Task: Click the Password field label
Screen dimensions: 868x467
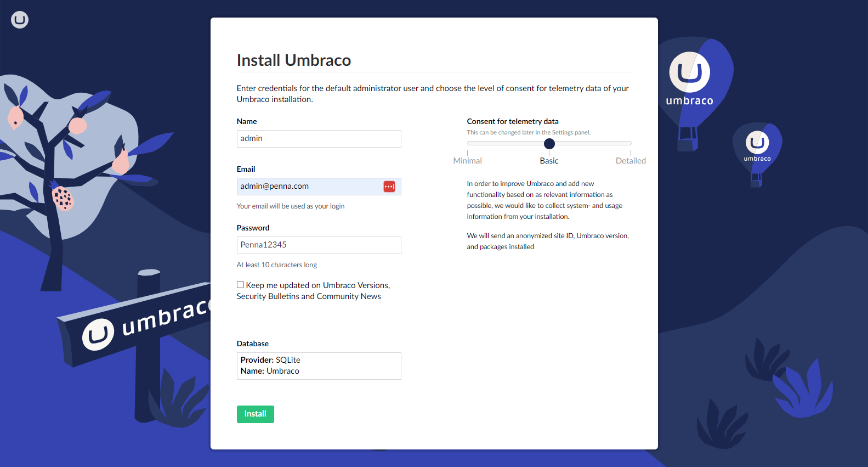Action: [253, 228]
